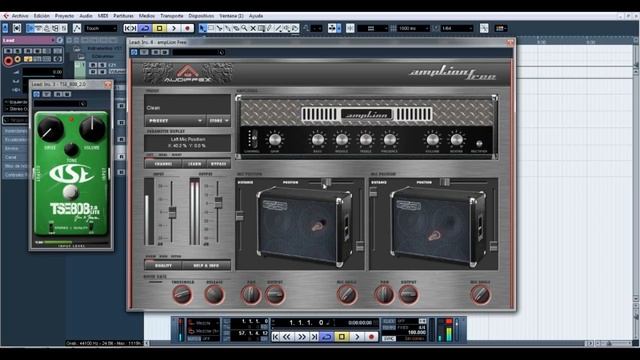Open the STORE dropdown in ampLion
The height and width of the screenshot is (360, 640).
click(x=219, y=121)
